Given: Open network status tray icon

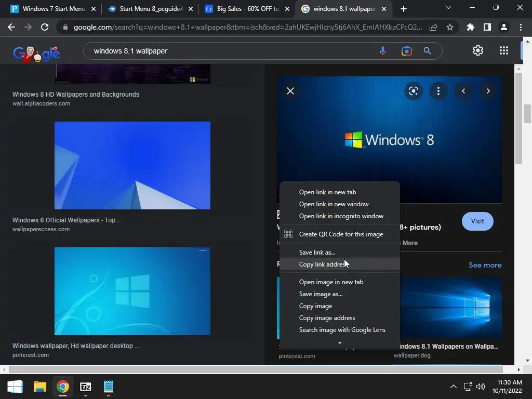Looking at the screenshot, I should (468, 387).
